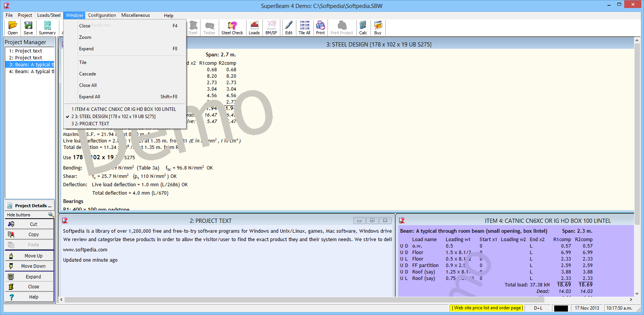
Task: Open the Miscellaneous menu
Action: click(x=135, y=15)
